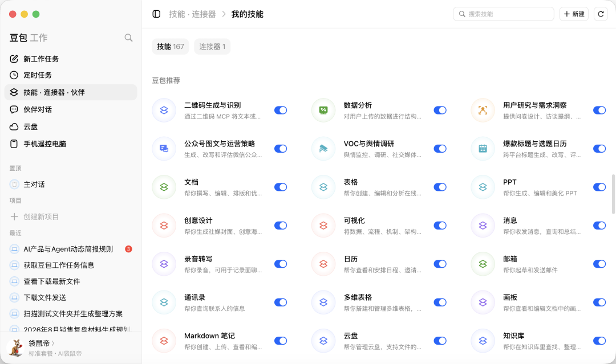Go back via 技能 · 连接器 breadcrumb
The image size is (616, 364).
(x=193, y=14)
